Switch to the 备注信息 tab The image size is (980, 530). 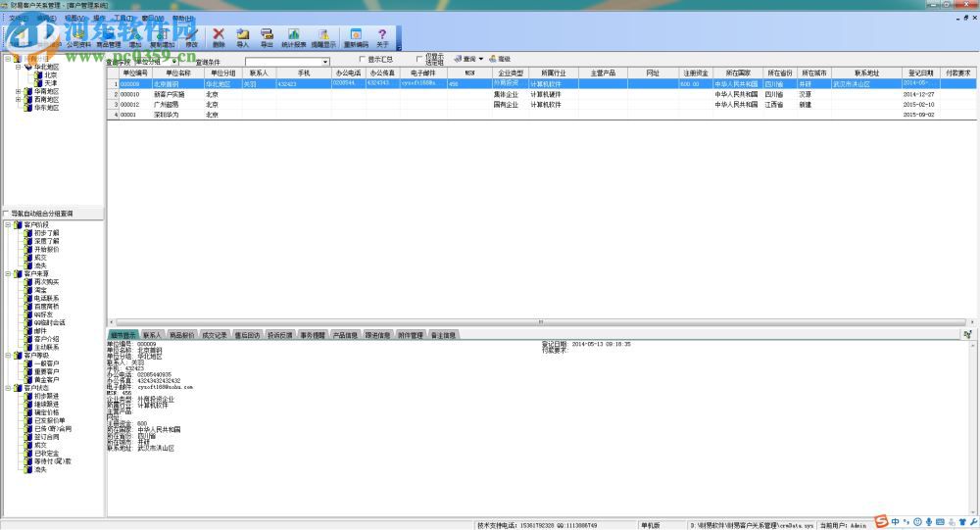(x=443, y=336)
